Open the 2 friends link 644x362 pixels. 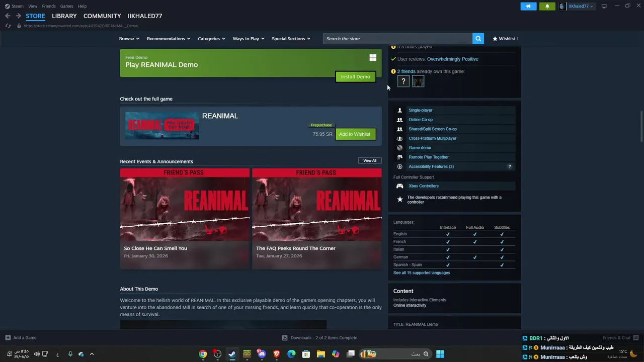[407, 71]
